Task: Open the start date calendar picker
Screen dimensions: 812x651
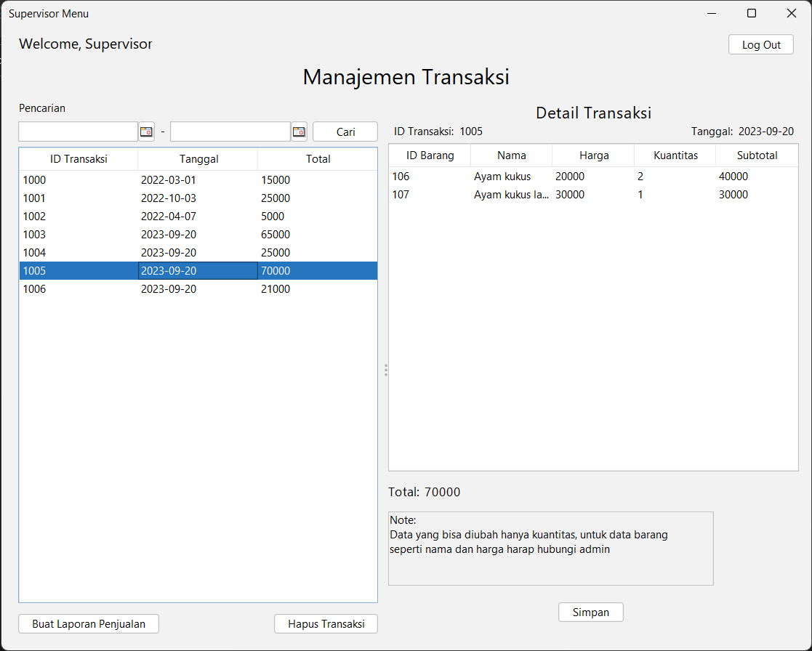Action: (x=147, y=132)
